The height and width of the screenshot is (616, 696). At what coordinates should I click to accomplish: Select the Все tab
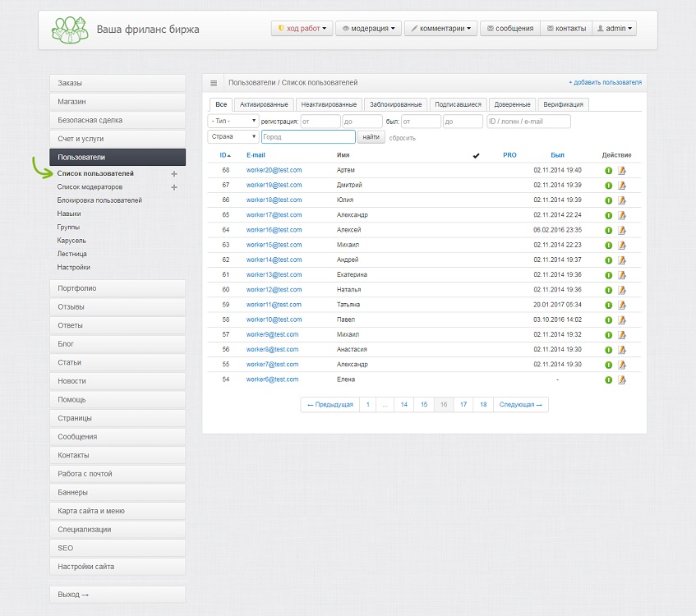(221, 105)
